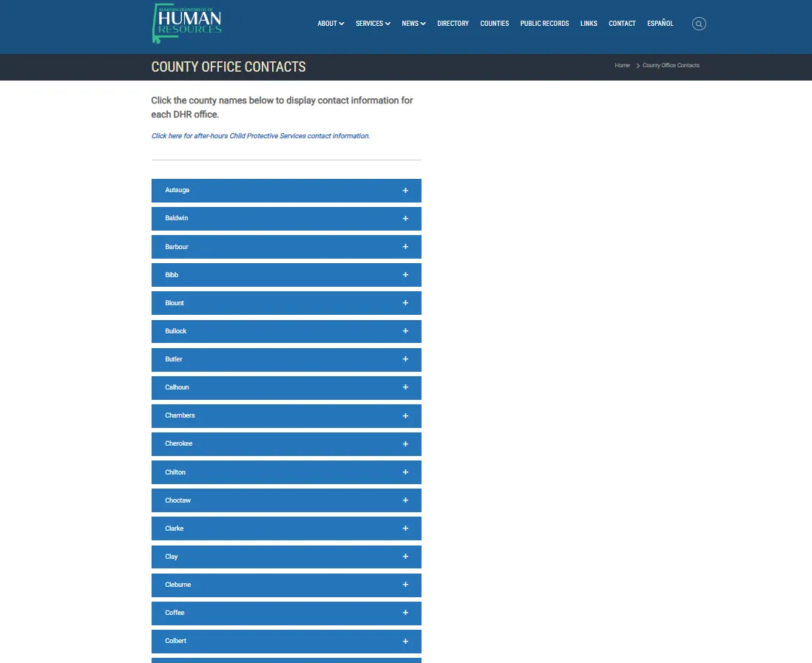Expand the Chambers county label
The image size is (812, 663).
point(180,415)
